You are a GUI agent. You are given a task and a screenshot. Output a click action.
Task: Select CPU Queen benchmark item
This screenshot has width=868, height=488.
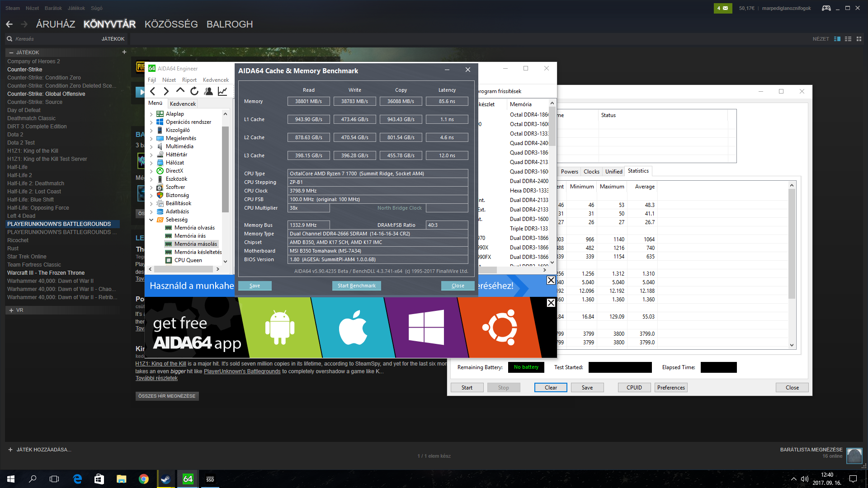tap(188, 260)
